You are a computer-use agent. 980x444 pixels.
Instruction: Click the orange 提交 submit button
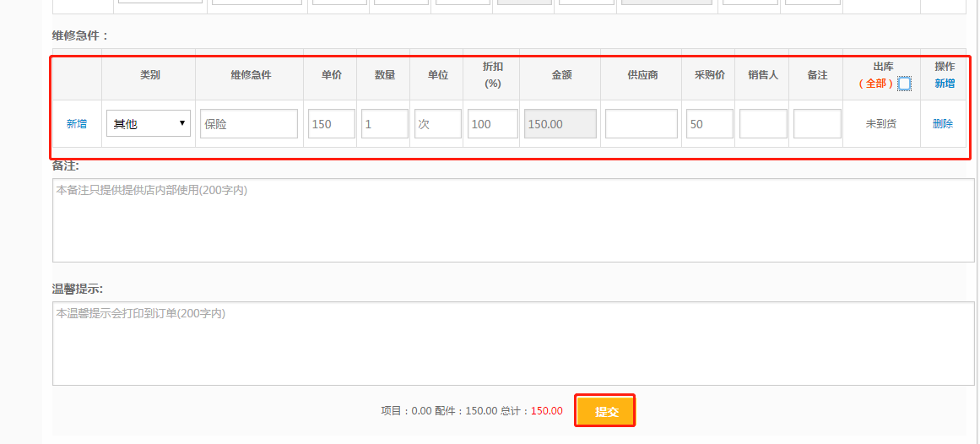pos(605,411)
